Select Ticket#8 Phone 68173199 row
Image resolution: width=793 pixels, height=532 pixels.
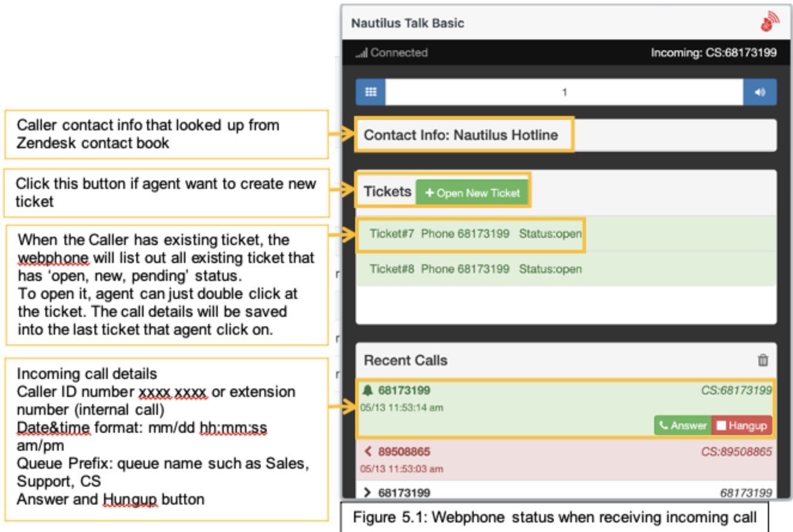[566, 268]
